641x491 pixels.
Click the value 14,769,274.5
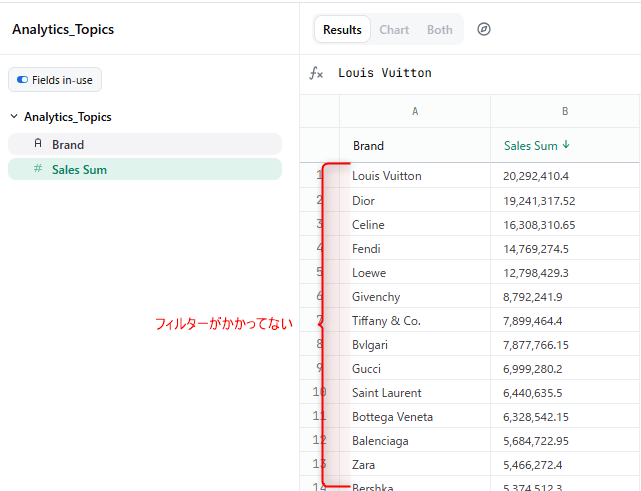[536, 249]
